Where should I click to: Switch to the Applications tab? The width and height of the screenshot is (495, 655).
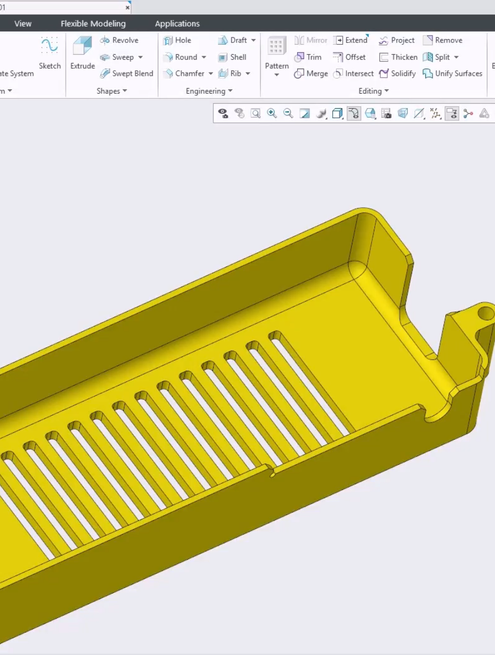pyautogui.click(x=177, y=23)
